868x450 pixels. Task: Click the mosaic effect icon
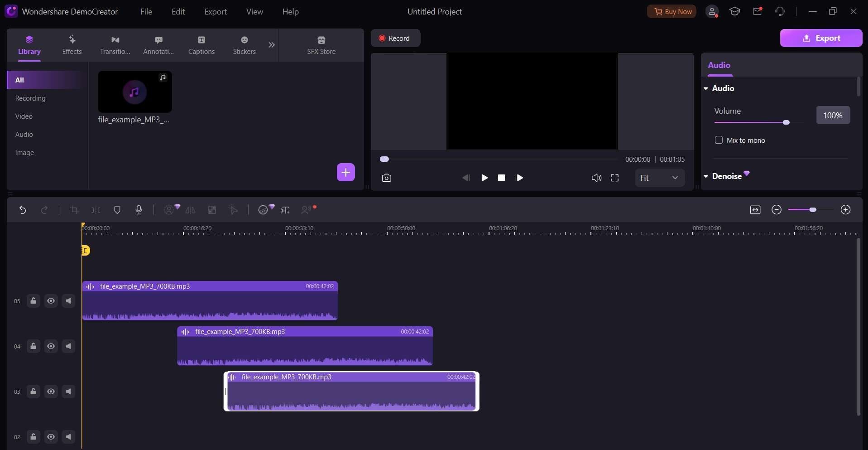pos(212,210)
